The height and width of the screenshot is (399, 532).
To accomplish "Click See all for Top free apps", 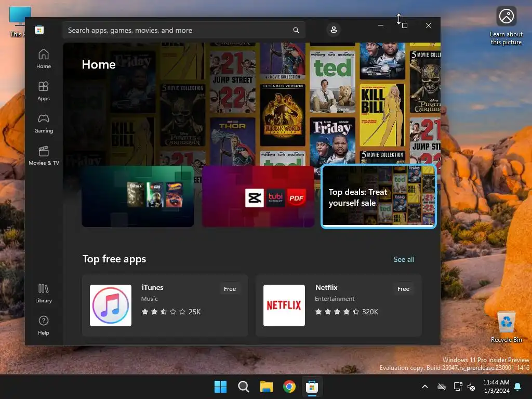I will (x=404, y=259).
